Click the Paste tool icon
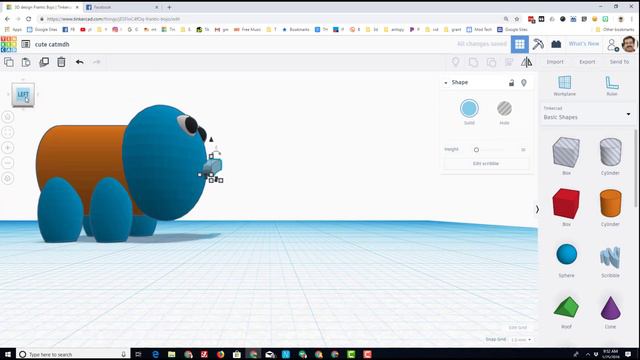 point(26,62)
